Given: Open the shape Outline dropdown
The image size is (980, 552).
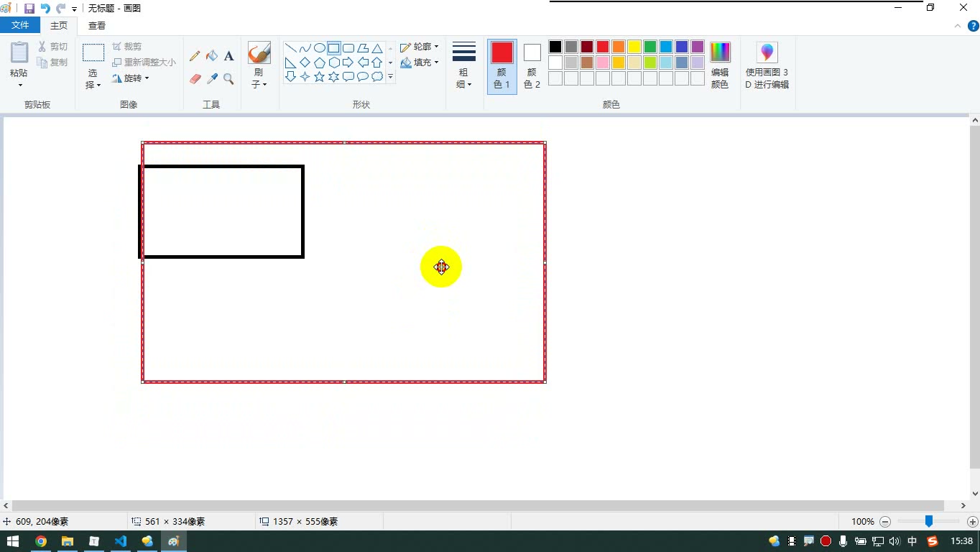Looking at the screenshot, I should [420, 47].
